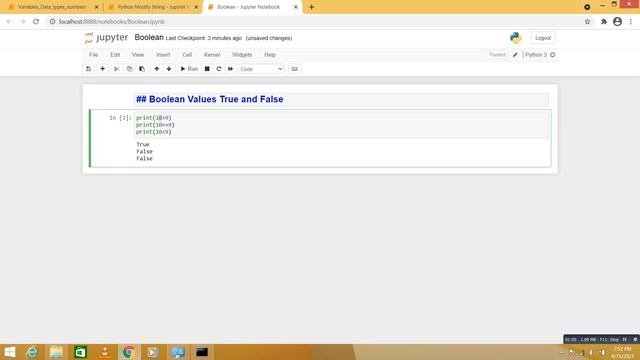Click the Logout button
640x360 pixels.
pos(543,38)
